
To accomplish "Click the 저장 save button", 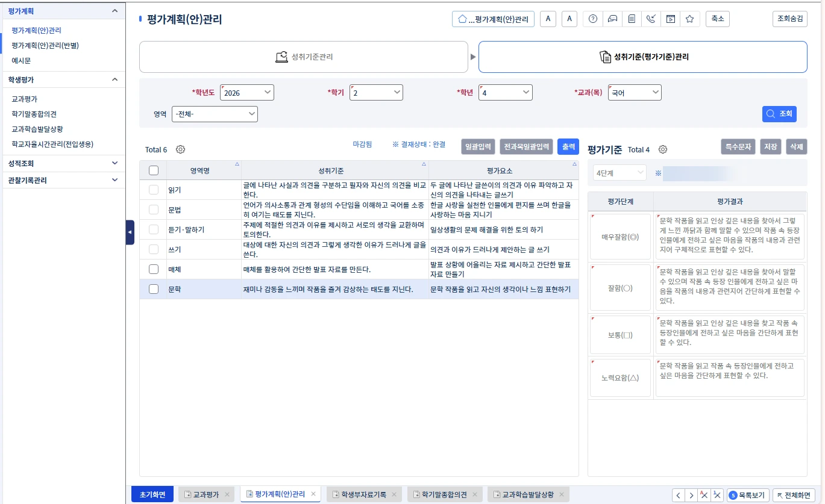I will point(770,147).
